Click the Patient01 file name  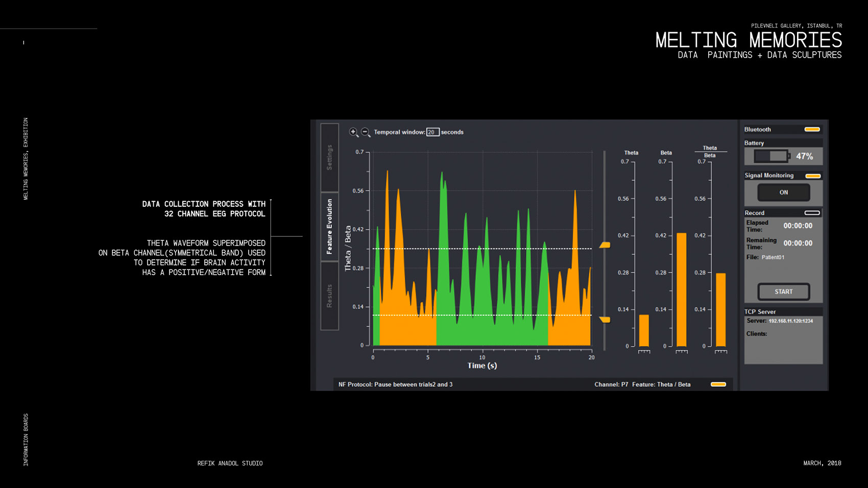click(773, 257)
